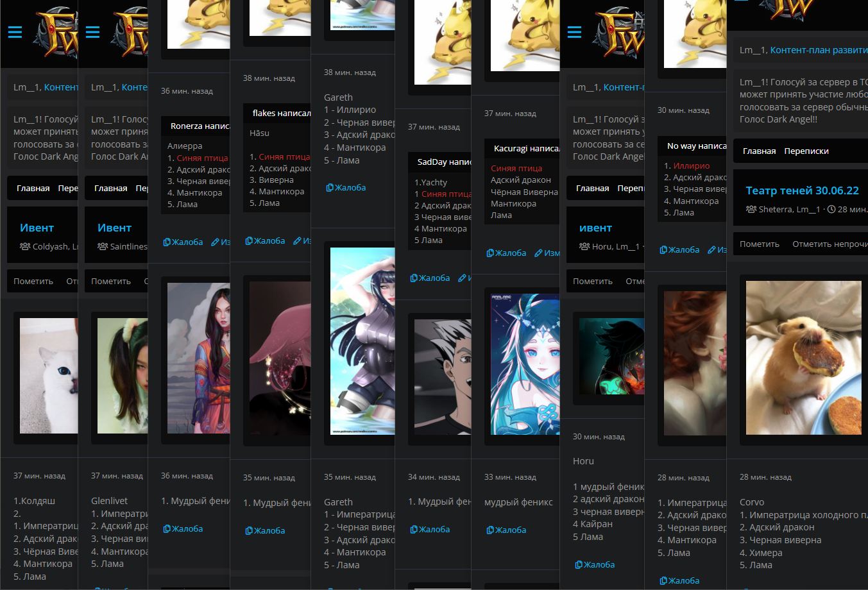Click edit pencil under No way's post
This screenshot has width=868, height=590.
tap(711, 249)
